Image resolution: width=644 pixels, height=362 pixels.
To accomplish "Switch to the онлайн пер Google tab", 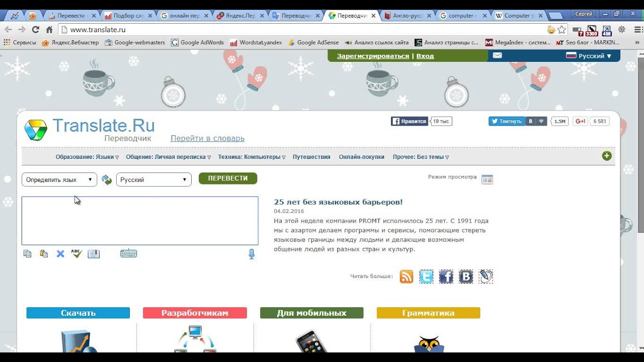I will point(184,16).
